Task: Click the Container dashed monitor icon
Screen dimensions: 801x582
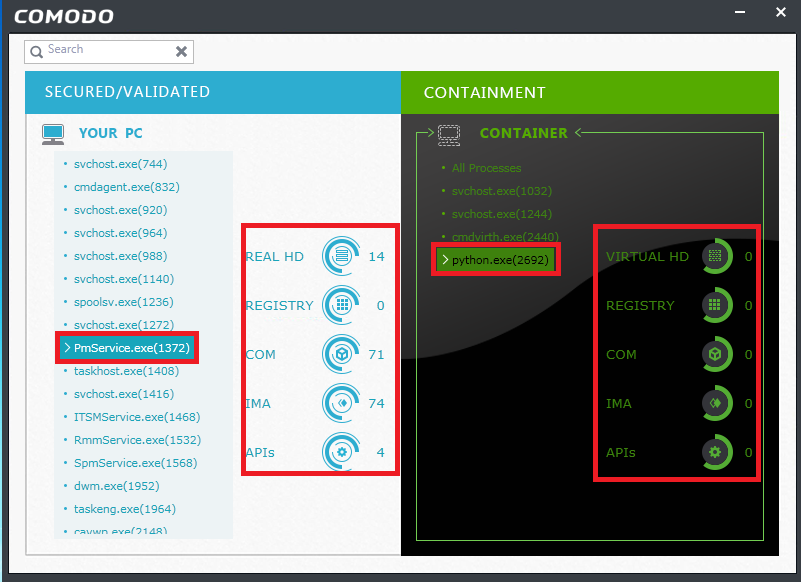Action: tap(449, 135)
